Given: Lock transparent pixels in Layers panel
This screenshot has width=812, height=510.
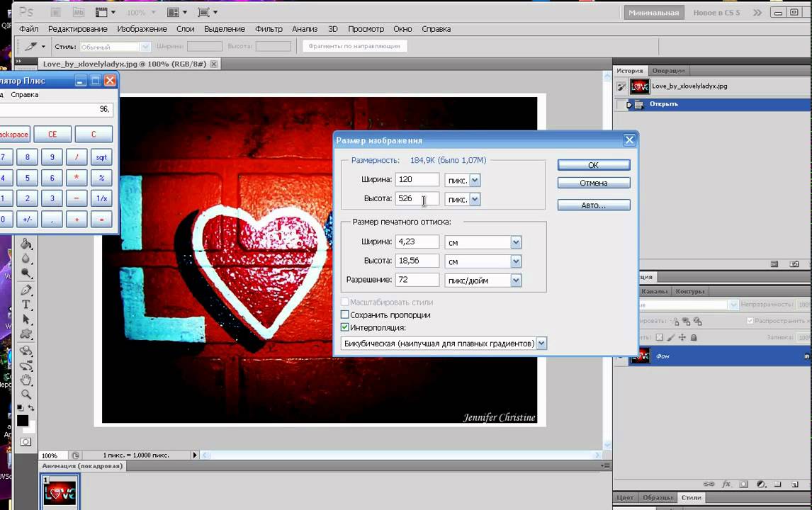Looking at the screenshot, I should click(659, 338).
